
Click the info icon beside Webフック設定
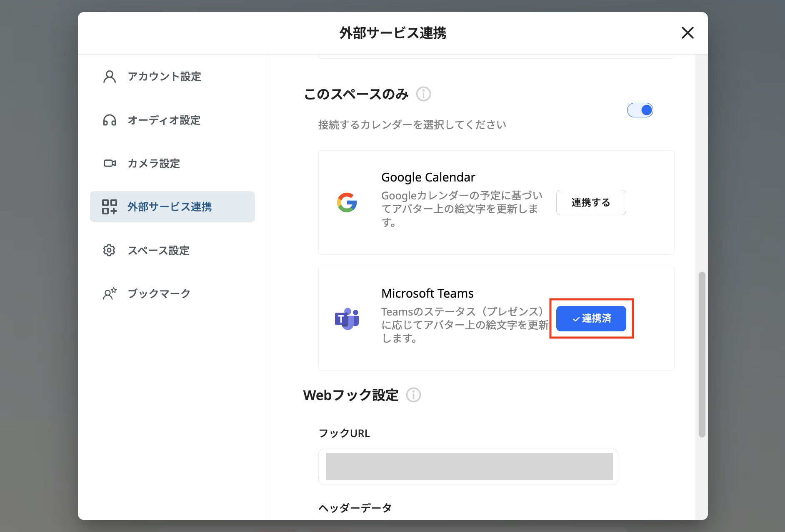[x=413, y=395]
